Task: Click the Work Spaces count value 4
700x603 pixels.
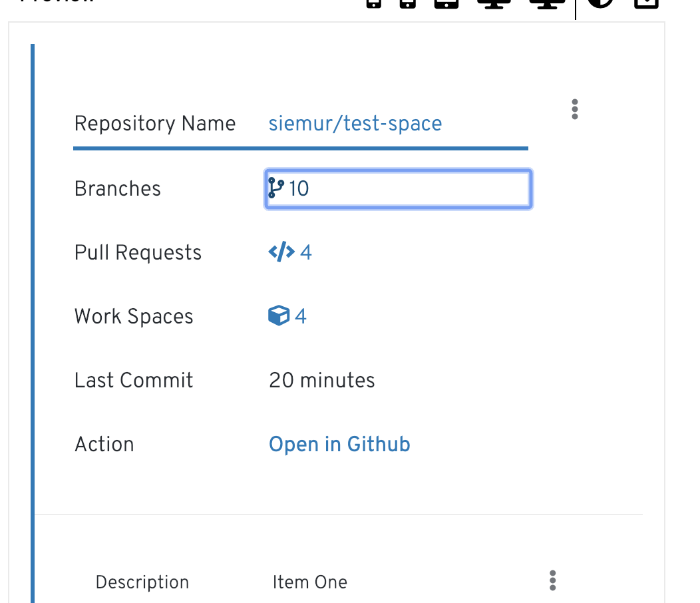Action: point(301,315)
